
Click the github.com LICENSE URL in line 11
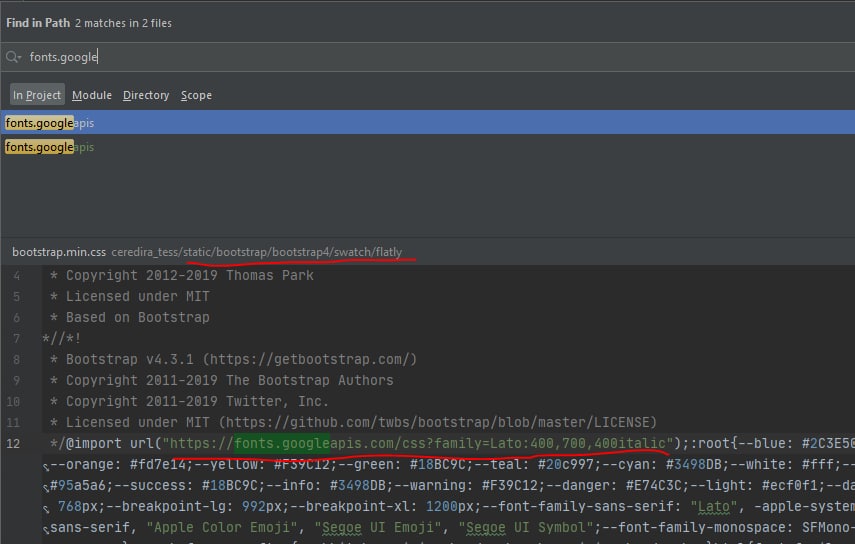pyautogui.click(x=437, y=422)
